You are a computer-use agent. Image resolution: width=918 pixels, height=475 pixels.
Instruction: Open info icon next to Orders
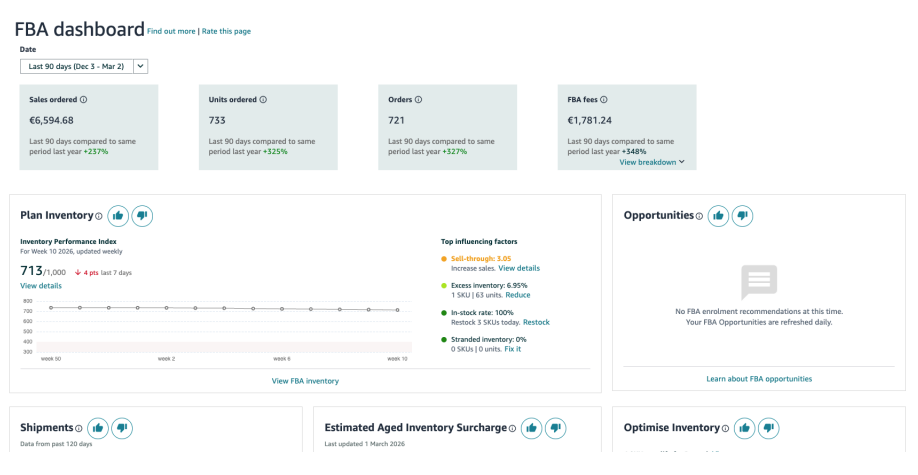pyautogui.click(x=418, y=100)
